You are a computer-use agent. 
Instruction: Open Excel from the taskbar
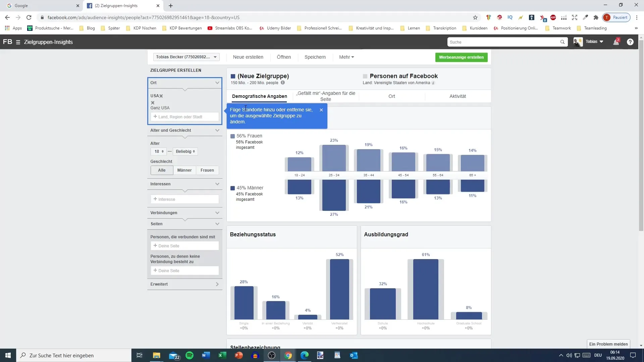tap(222, 355)
